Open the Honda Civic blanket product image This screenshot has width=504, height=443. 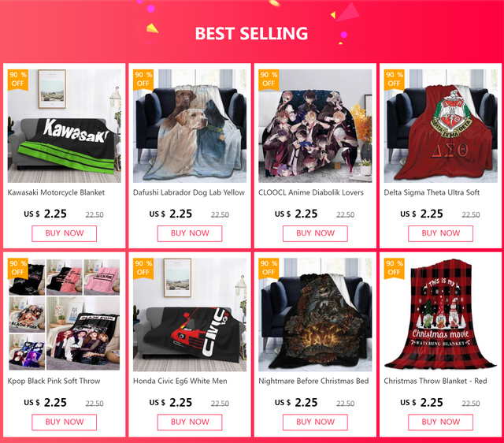point(190,315)
